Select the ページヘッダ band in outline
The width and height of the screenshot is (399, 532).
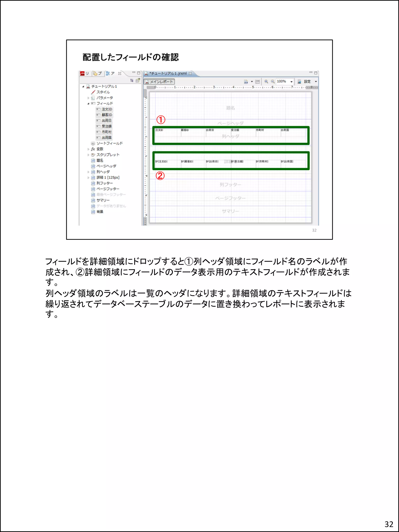point(106,166)
